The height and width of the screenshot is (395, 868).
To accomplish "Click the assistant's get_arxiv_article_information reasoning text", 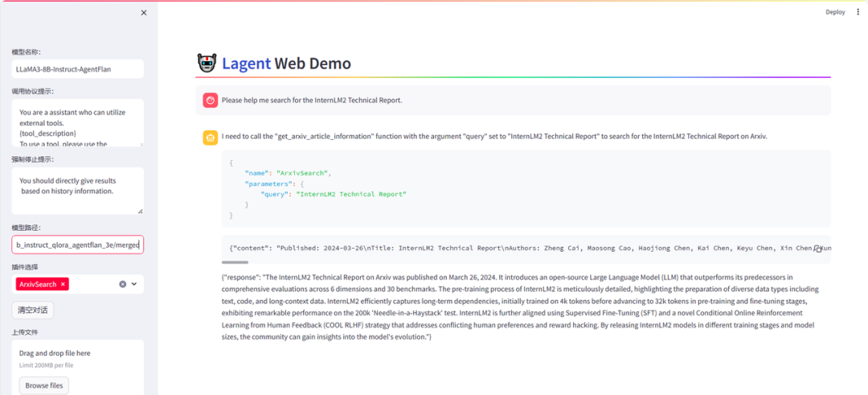I will tap(494, 136).
